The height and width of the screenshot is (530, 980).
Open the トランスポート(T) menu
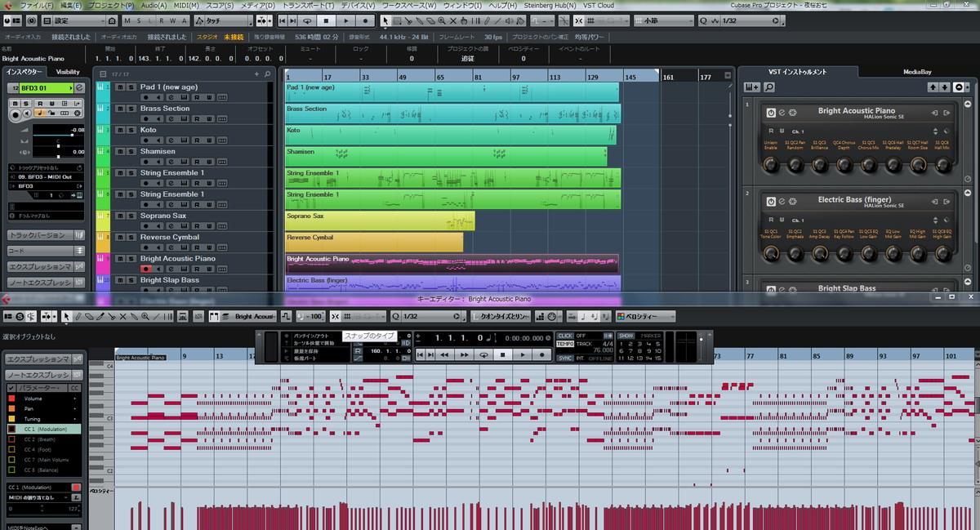[x=310, y=6]
